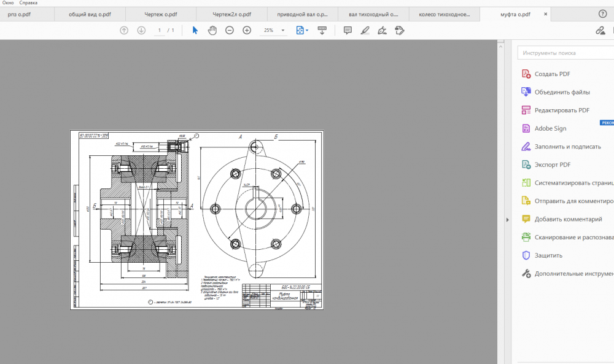
Task: Open Редактировать PDF tool
Action: 561,110
